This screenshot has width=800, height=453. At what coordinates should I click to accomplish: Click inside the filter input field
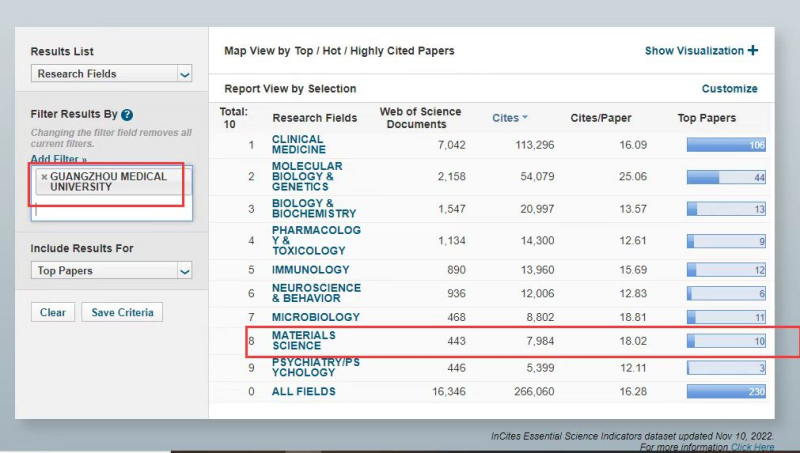pyautogui.click(x=110, y=210)
